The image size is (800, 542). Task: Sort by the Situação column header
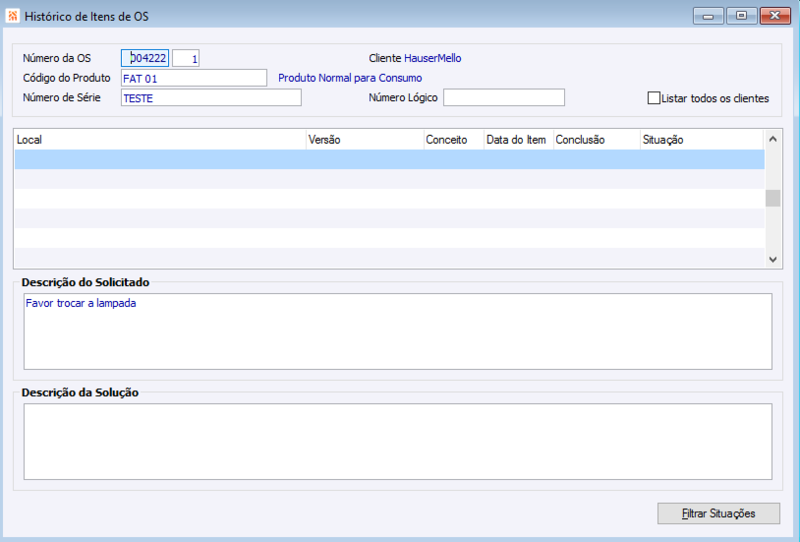click(x=702, y=140)
